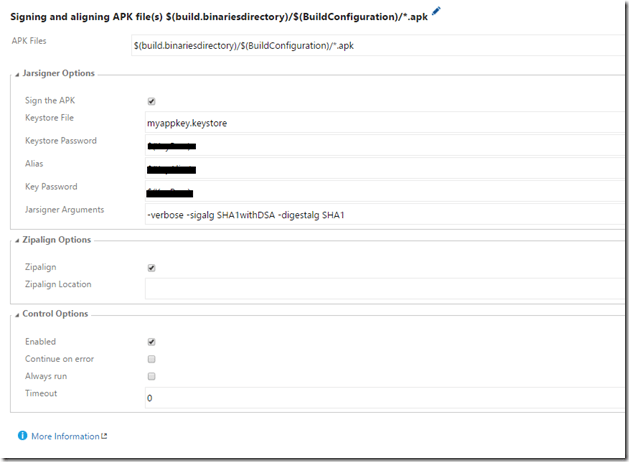
Task: Collapse the Jarsigner Options section
Action: pos(17,74)
